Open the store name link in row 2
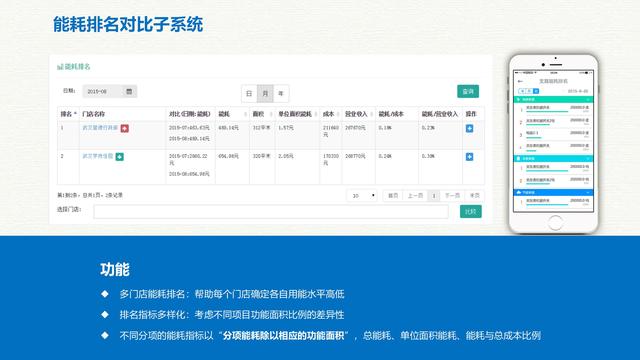 point(98,156)
